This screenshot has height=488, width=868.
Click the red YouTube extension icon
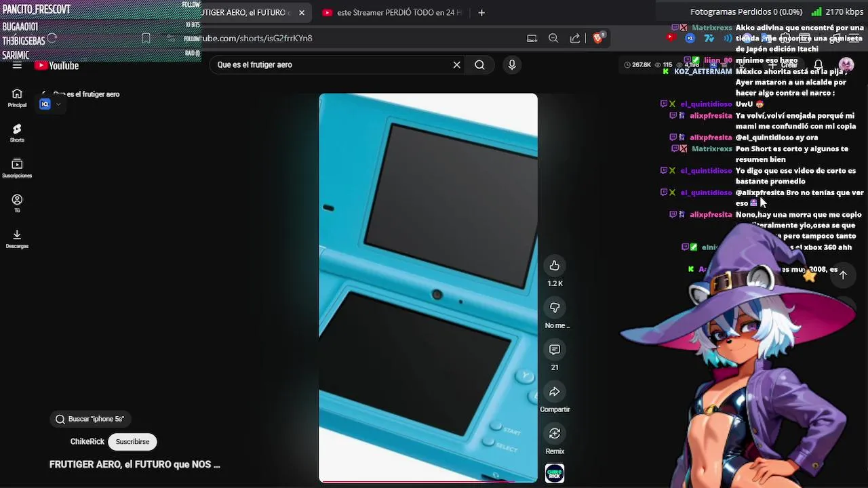pos(671,38)
